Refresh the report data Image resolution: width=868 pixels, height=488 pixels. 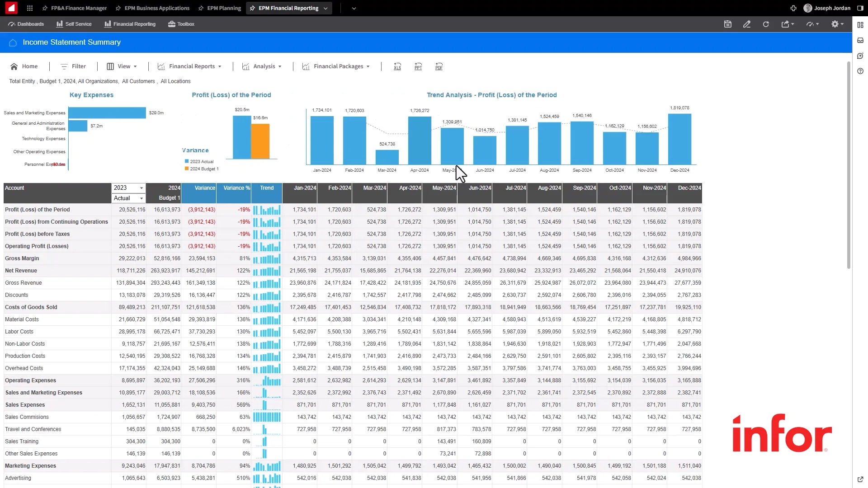click(766, 24)
